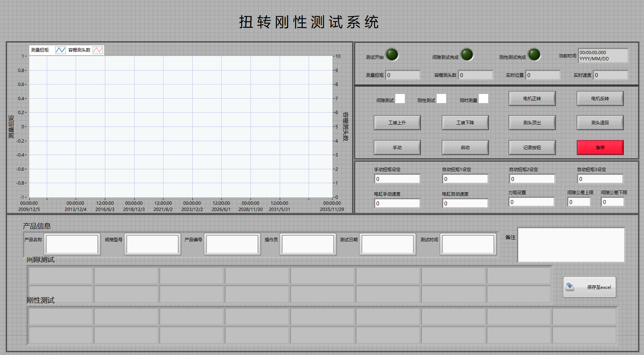Click the blue 测量扭矩 plot legend icon

[60, 50]
